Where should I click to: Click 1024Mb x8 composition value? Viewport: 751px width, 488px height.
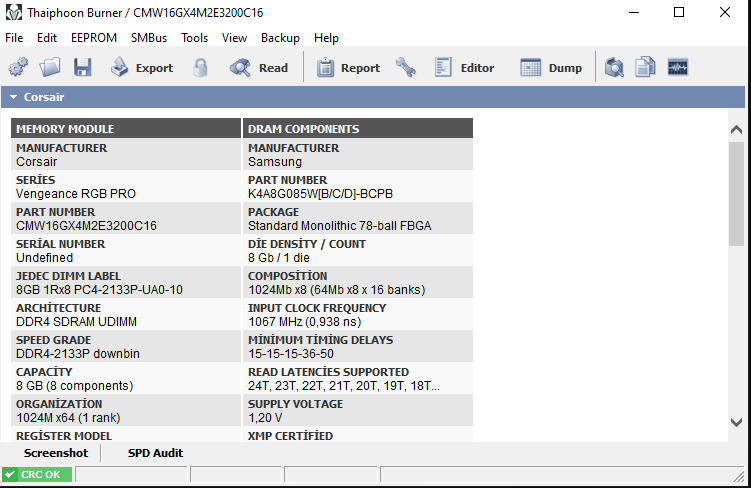pos(336,290)
